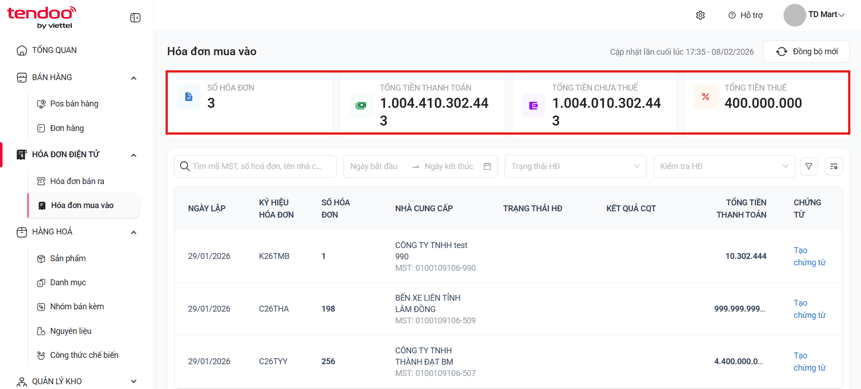Select Hóa đơn mua vào menu item
This screenshot has width=861, height=389.
click(82, 205)
